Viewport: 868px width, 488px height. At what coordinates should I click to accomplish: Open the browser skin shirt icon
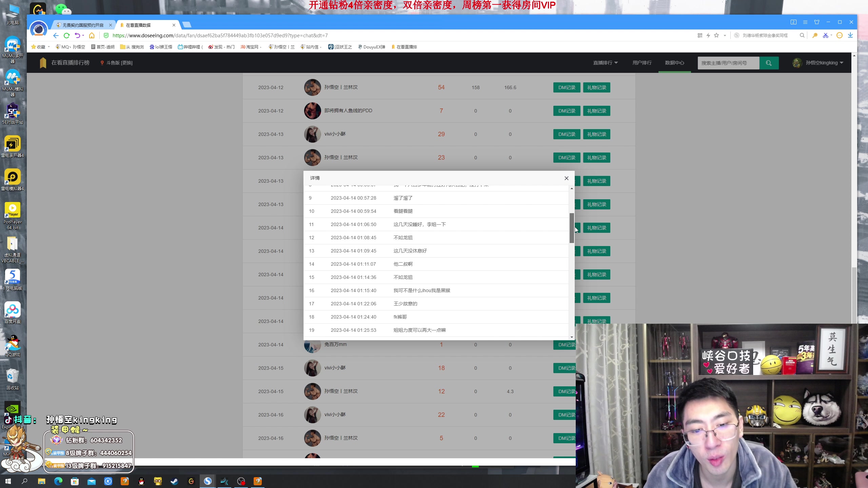817,22
